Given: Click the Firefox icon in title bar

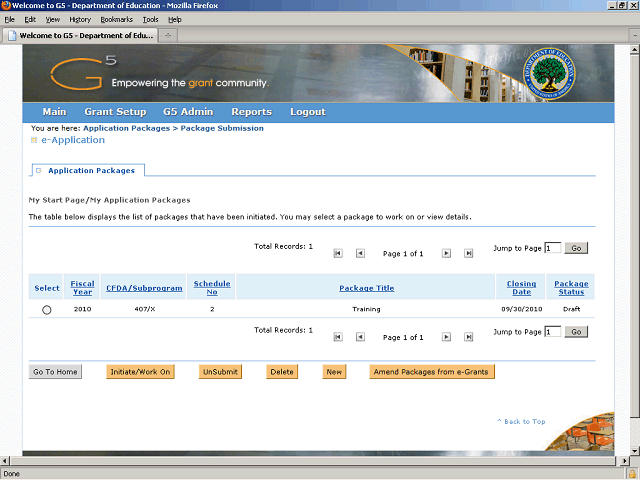Looking at the screenshot, I should (x=6, y=5).
